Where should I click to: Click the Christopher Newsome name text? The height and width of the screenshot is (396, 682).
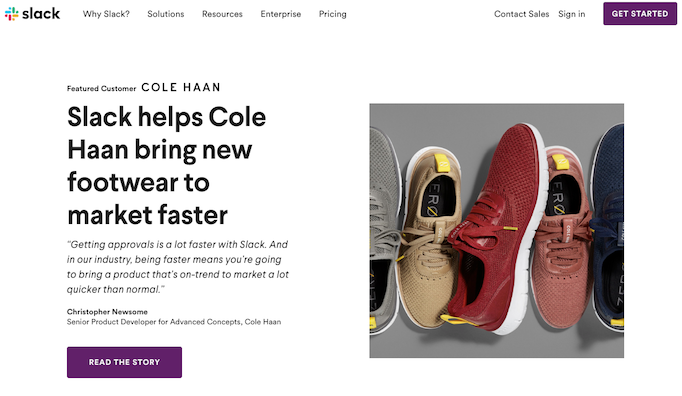click(107, 312)
